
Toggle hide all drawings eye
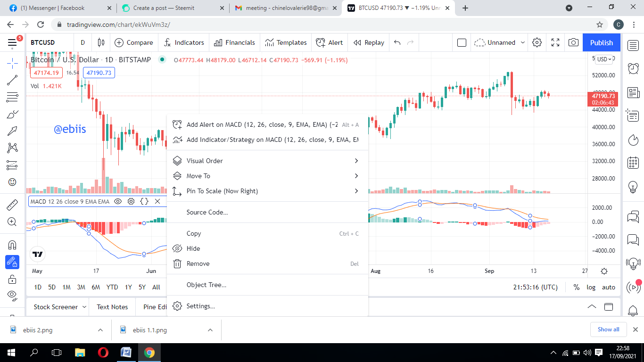[12, 295]
